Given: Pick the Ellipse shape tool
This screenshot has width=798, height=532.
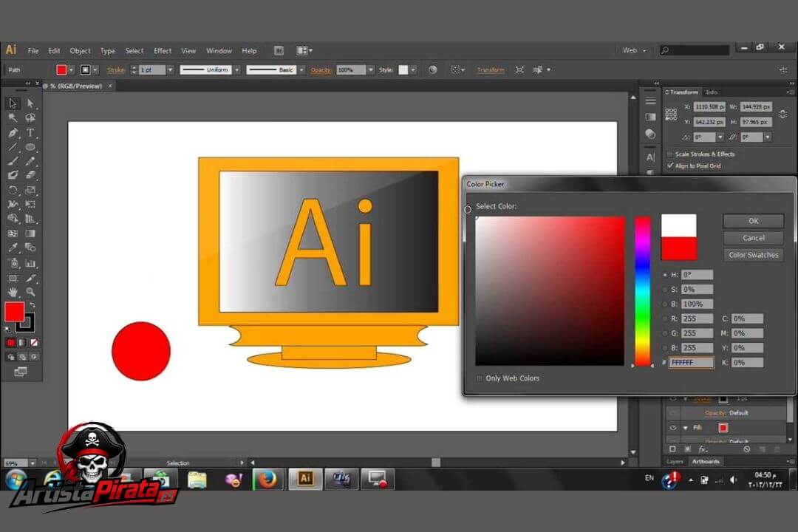Looking at the screenshot, I should point(30,147).
